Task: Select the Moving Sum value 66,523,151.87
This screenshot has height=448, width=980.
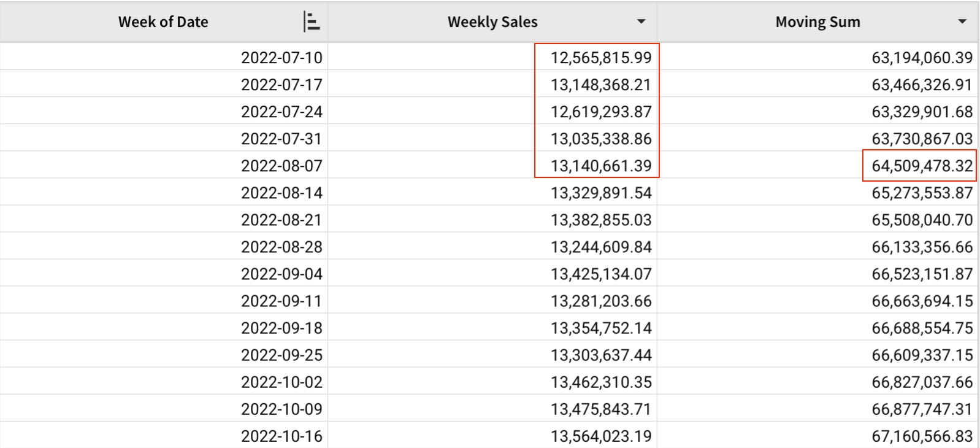Action: (x=922, y=274)
